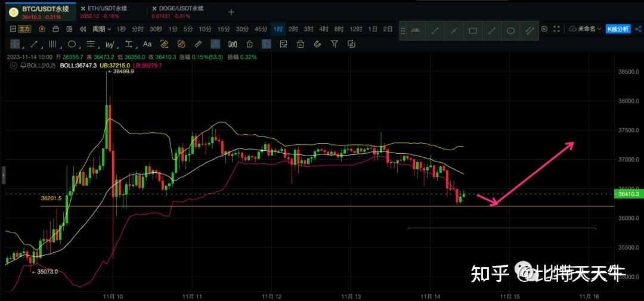644x301 pixels.
Task: Delete drawings with the trash icon
Action: coord(301,44)
